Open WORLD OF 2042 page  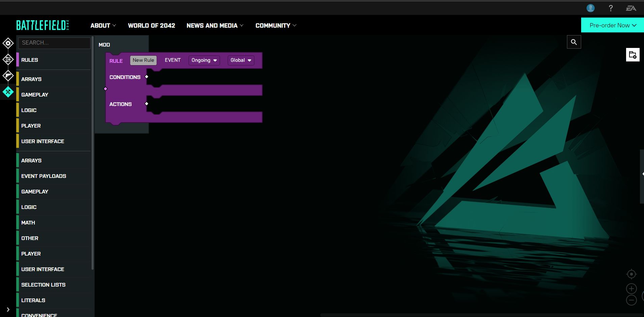click(151, 25)
